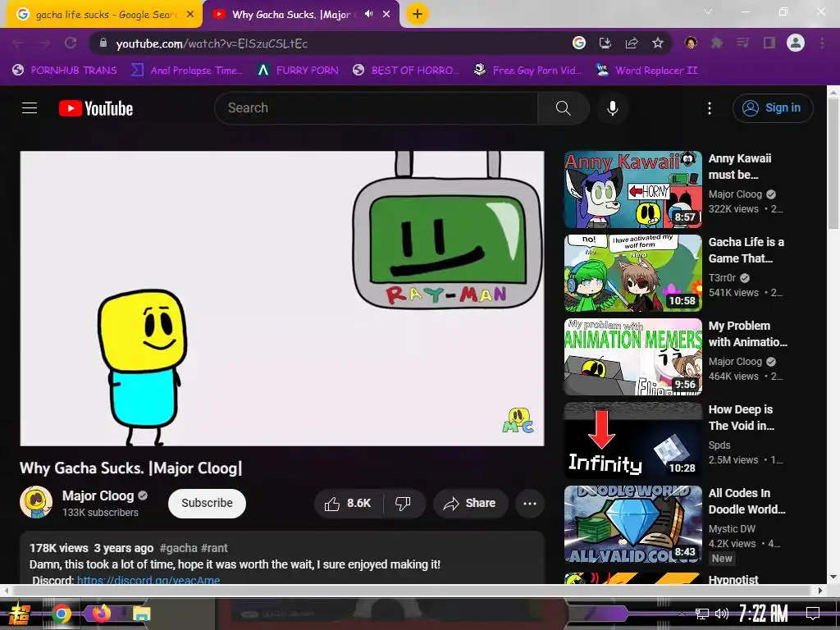Open a new tab with plus button
The image size is (840, 630).
[x=418, y=14]
